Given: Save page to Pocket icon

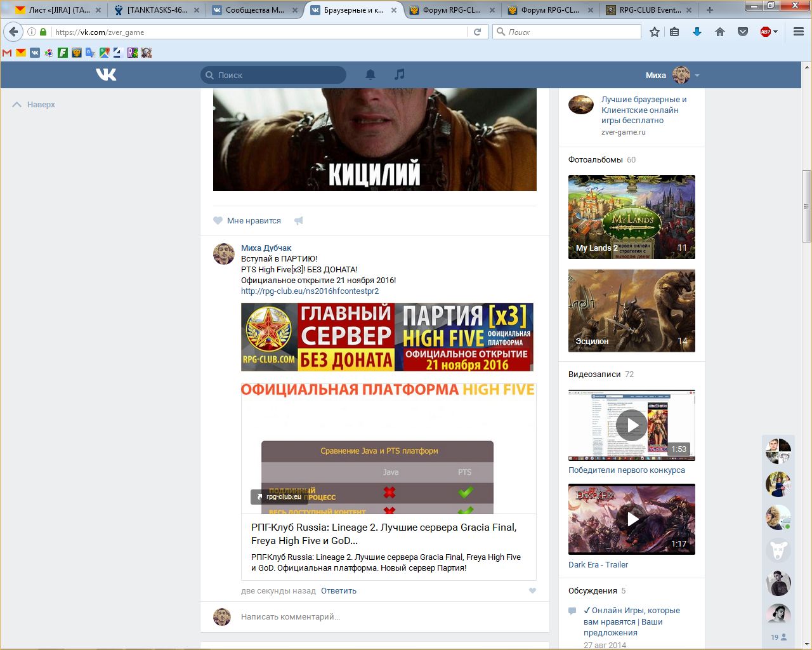Looking at the screenshot, I should tap(742, 32).
